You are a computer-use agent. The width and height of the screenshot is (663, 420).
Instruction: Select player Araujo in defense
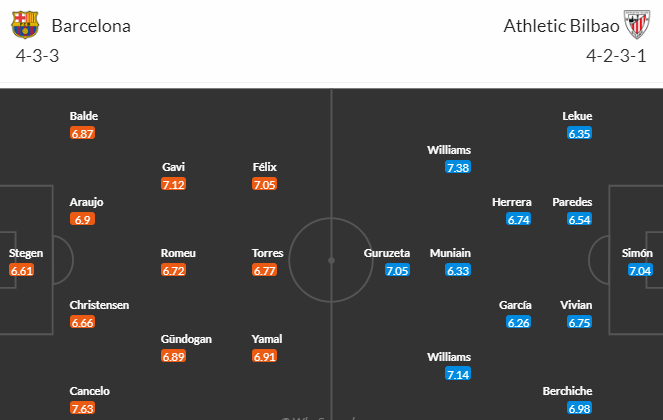point(86,202)
